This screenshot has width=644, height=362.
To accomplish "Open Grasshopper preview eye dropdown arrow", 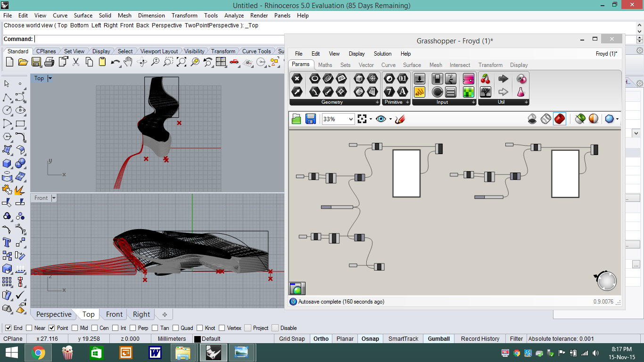I will (x=390, y=119).
